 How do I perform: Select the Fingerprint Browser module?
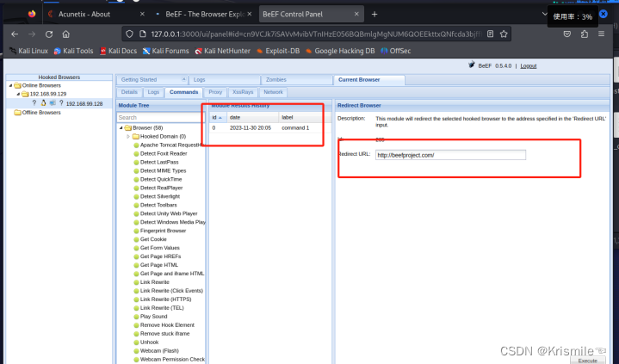(x=163, y=231)
